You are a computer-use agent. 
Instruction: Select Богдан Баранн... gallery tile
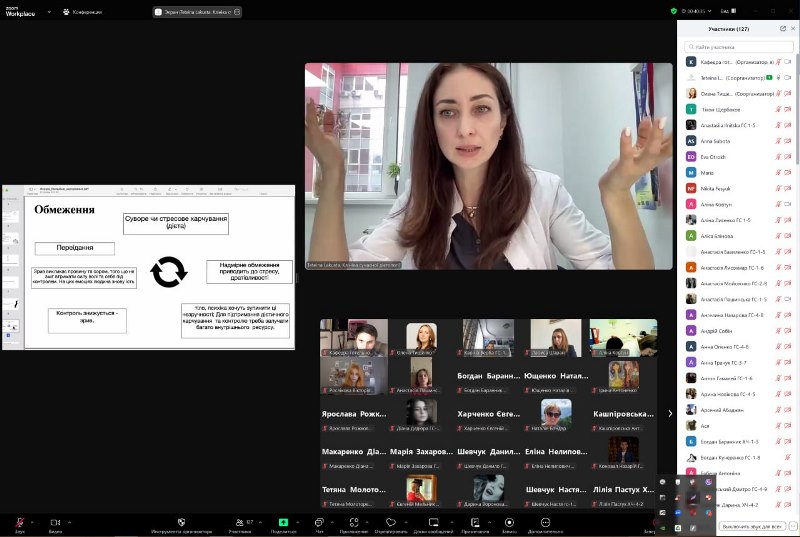[x=488, y=376]
